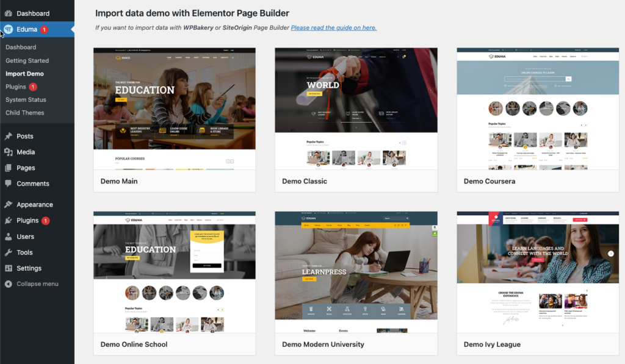
Task: Open Settings via the sliders icon
Action: click(x=9, y=268)
